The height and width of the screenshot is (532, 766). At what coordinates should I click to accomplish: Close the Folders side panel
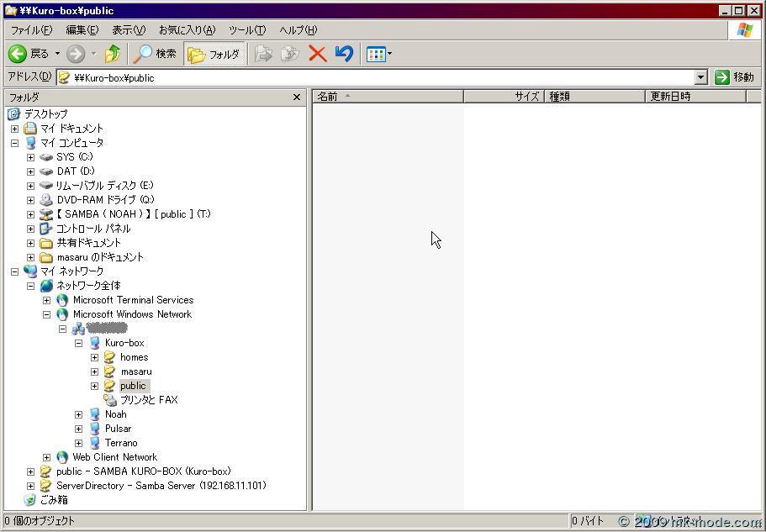(296, 97)
